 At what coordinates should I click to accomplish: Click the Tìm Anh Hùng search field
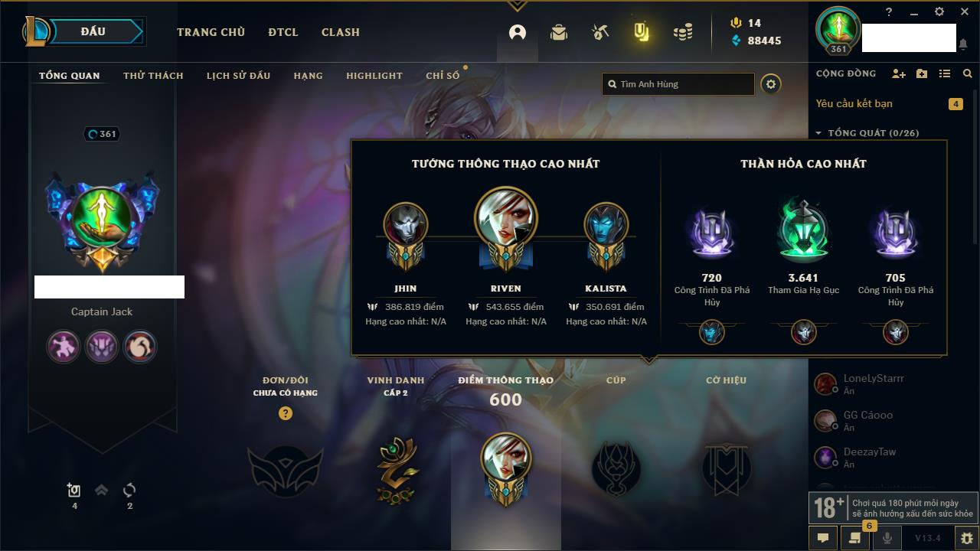click(678, 84)
